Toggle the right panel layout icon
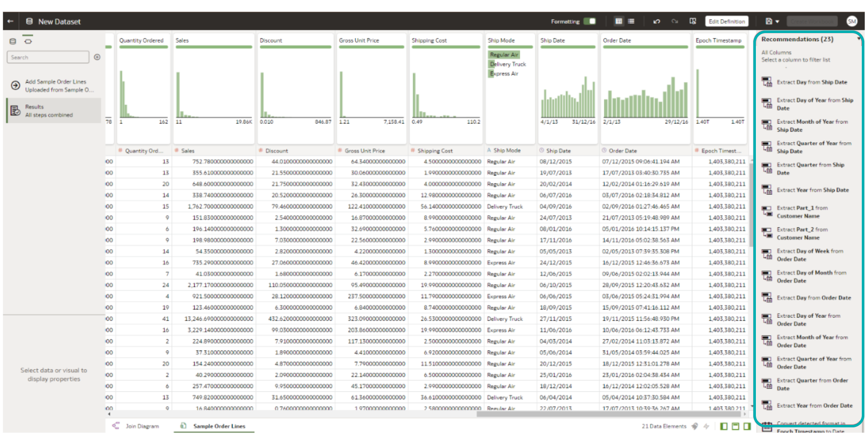Image resolution: width=868 pixels, height=447 pixels. (747, 426)
